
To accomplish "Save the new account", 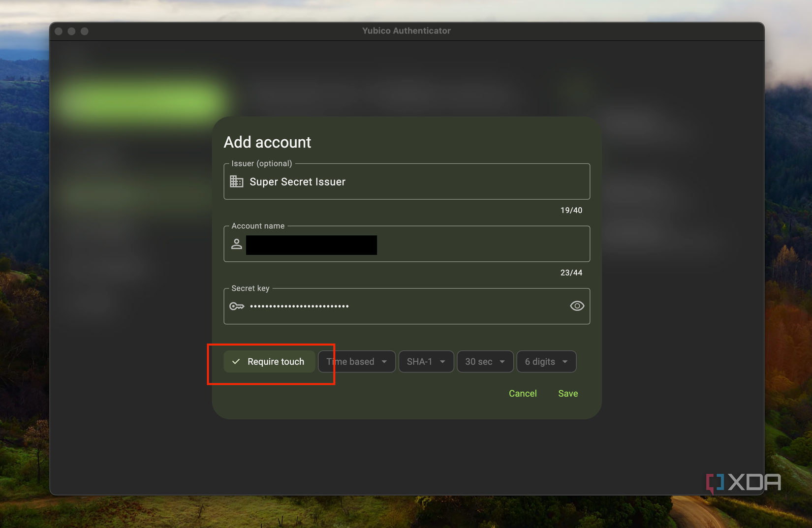I will coord(567,393).
